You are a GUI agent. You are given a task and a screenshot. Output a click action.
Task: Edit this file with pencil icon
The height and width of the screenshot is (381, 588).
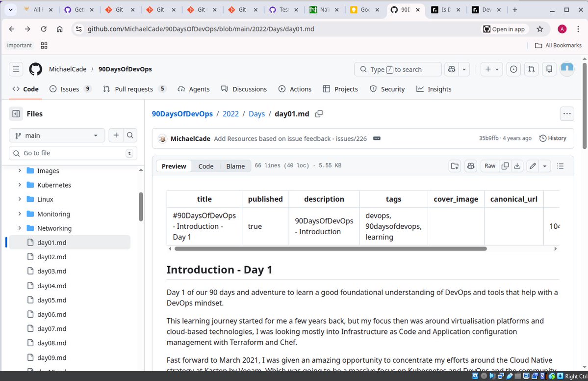click(533, 166)
